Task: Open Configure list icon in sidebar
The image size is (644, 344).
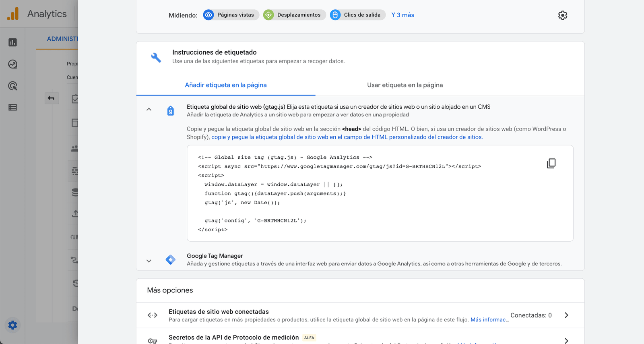Action: click(x=12, y=108)
